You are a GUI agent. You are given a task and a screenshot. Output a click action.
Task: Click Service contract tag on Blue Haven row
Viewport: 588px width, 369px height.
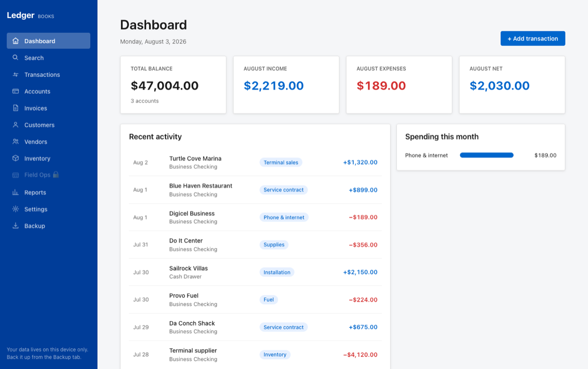pos(284,190)
